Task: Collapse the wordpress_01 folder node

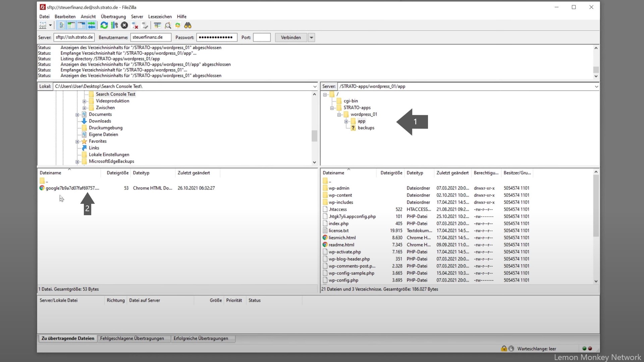Action: tap(339, 115)
